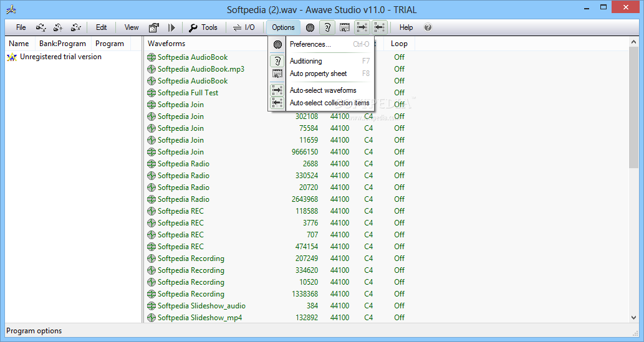Open the Help menu

coord(406,27)
